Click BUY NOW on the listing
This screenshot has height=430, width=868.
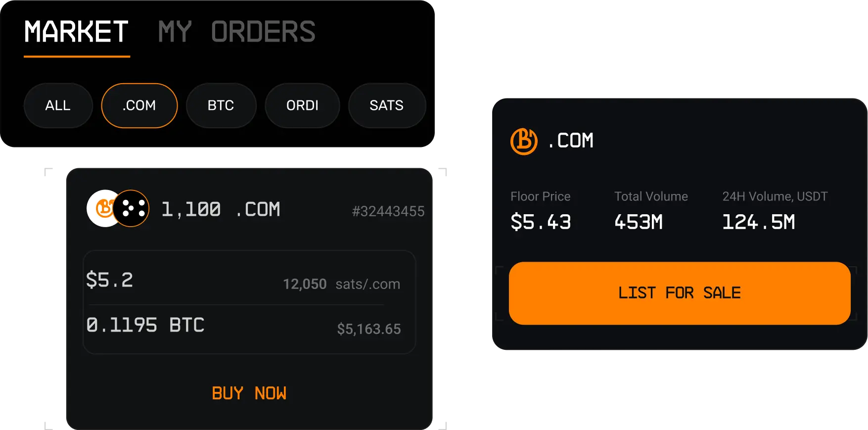[249, 393]
